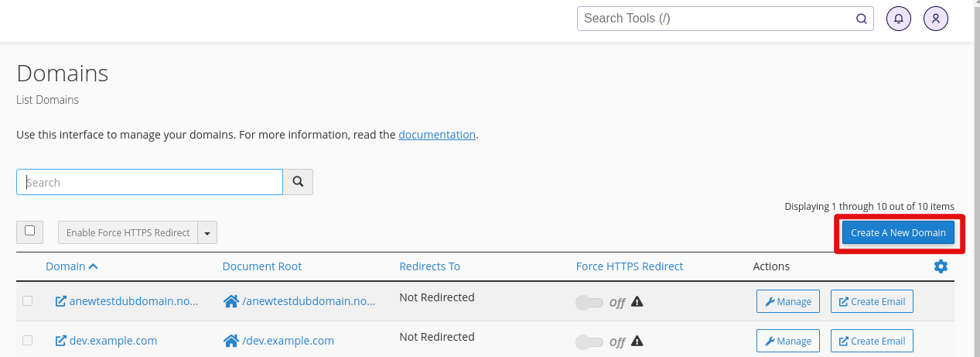Click home icon for anewtestdubdomain document root

pos(230,301)
